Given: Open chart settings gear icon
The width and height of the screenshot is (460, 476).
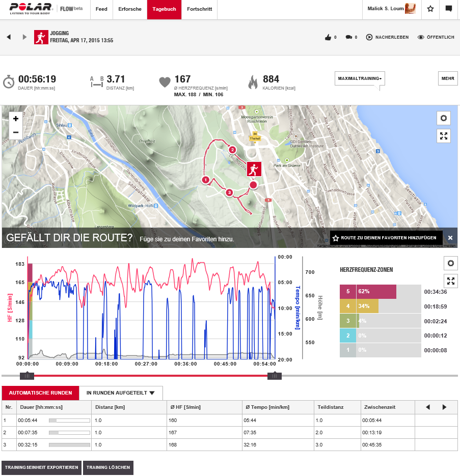Looking at the screenshot, I should [x=450, y=263].
